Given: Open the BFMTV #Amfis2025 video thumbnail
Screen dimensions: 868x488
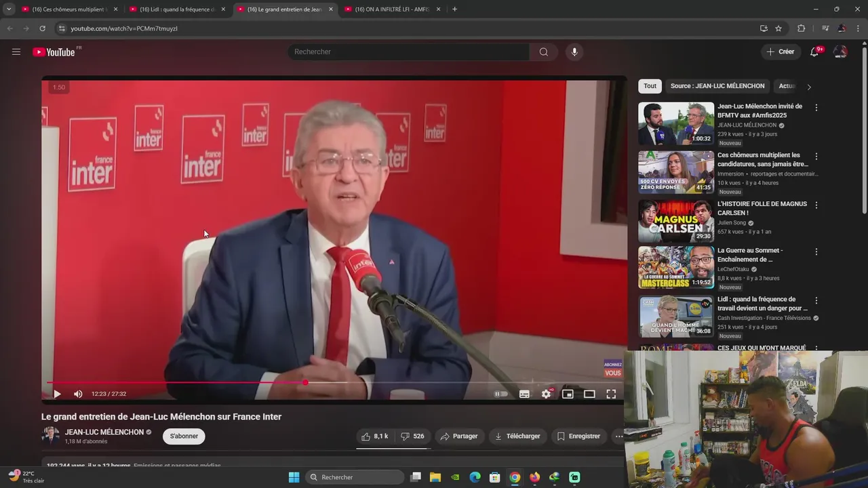Looking at the screenshot, I should coord(676,123).
